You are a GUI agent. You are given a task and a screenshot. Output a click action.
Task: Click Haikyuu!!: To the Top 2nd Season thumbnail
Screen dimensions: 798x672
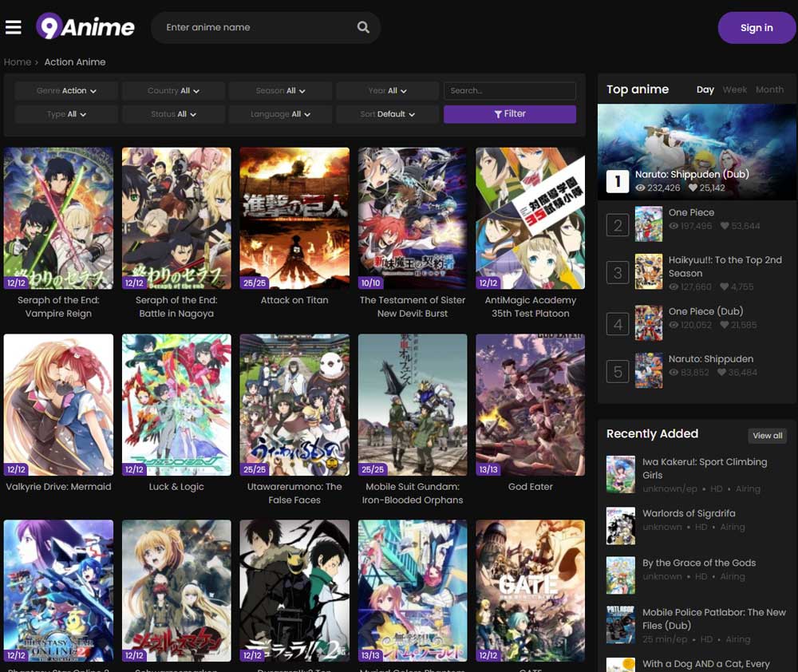coord(649,271)
